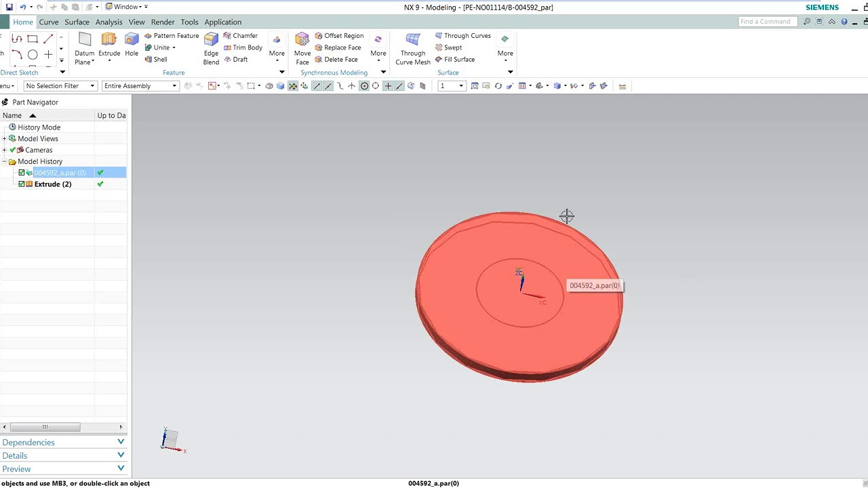Toggle the quadrant point snap button
868x488 pixels.
coord(376,86)
